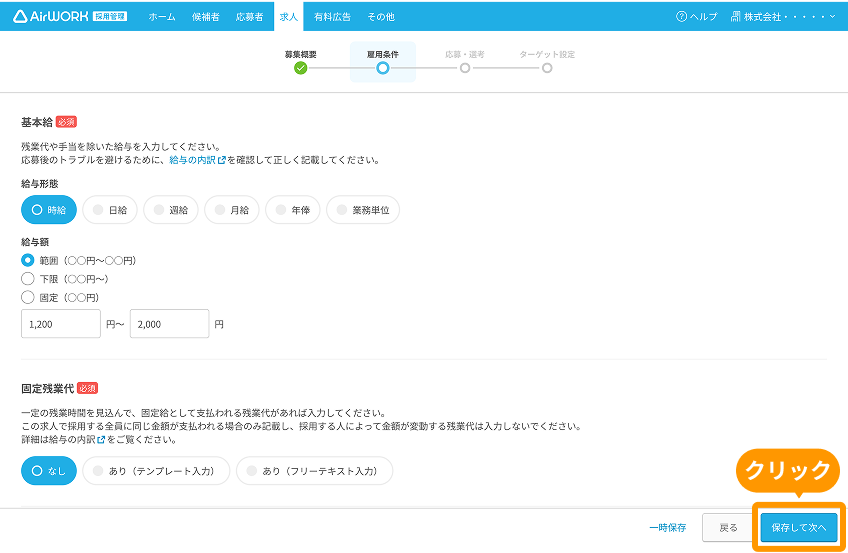
Task: Open the 有料広告 menu
Action: coord(332,17)
